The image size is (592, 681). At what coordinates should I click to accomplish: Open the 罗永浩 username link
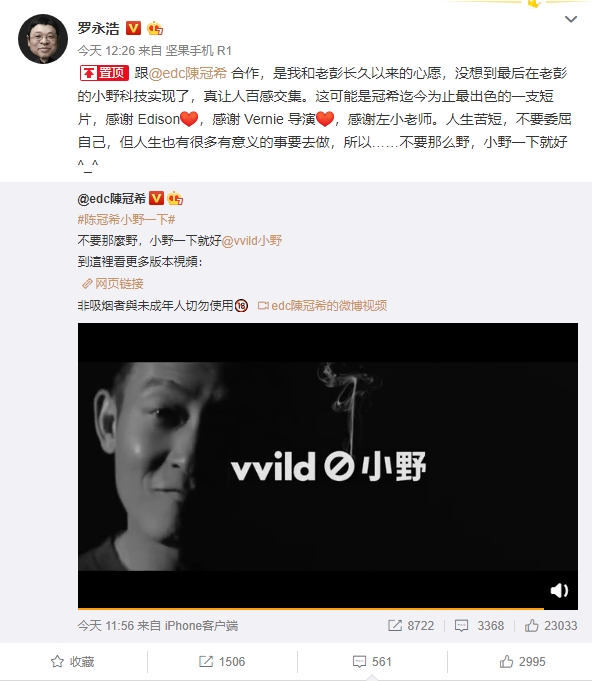pyautogui.click(x=99, y=28)
